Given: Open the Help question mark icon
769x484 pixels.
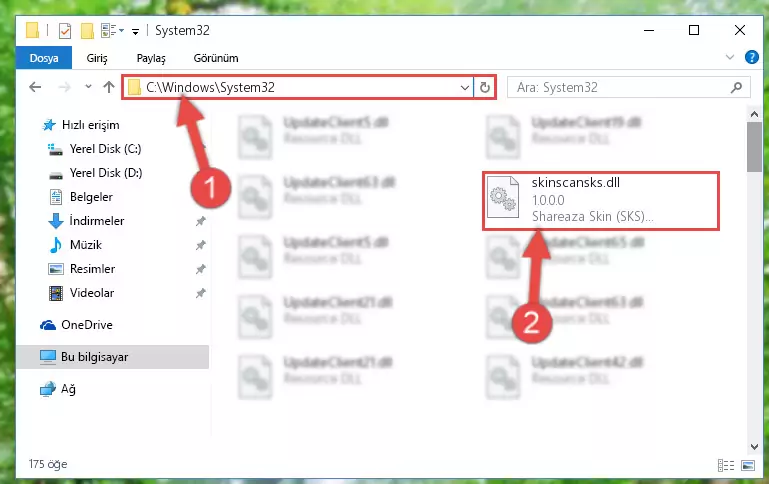Looking at the screenshot, I should tap(751, 57).
